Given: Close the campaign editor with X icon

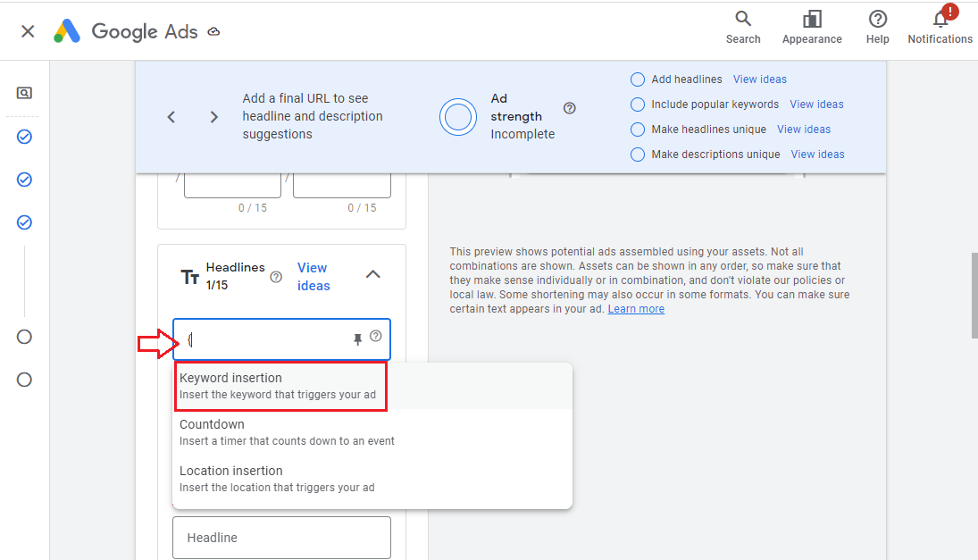Looking at the screenshot, I should (28, 31).
